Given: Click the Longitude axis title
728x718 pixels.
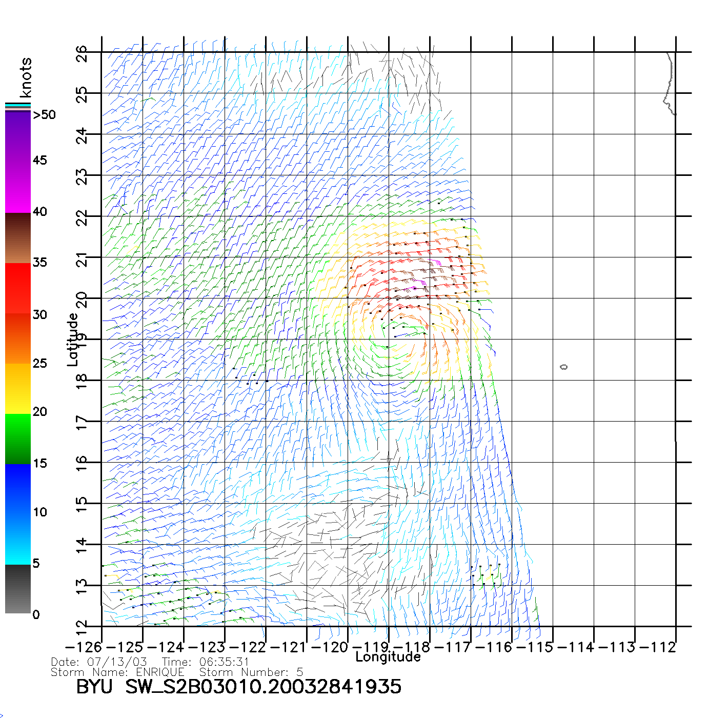Looking at the screenshot, I should click(x=388, y=657).
